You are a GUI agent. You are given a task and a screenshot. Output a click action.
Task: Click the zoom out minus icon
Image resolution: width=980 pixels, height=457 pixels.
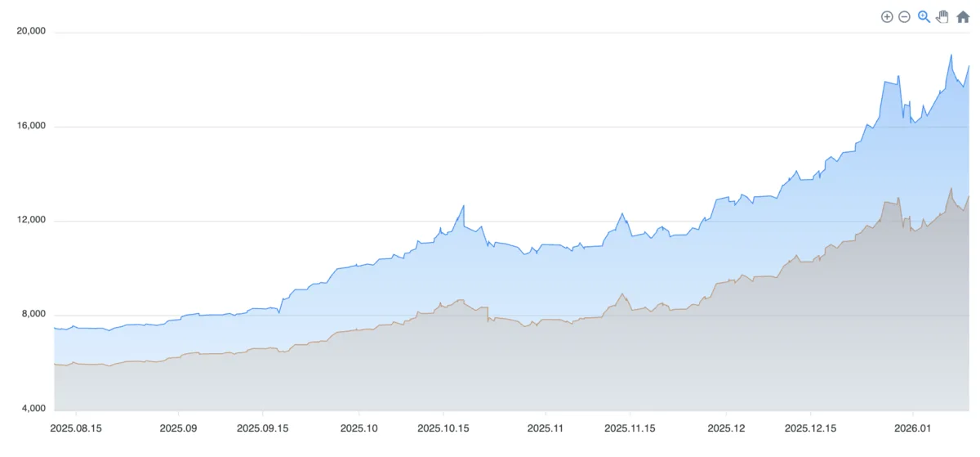[x=904, y=17]
